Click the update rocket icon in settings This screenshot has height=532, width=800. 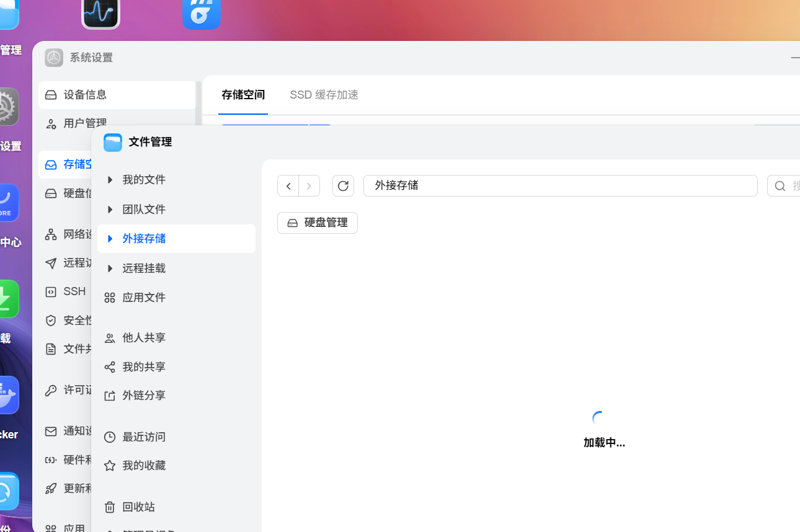click(51, 489)
